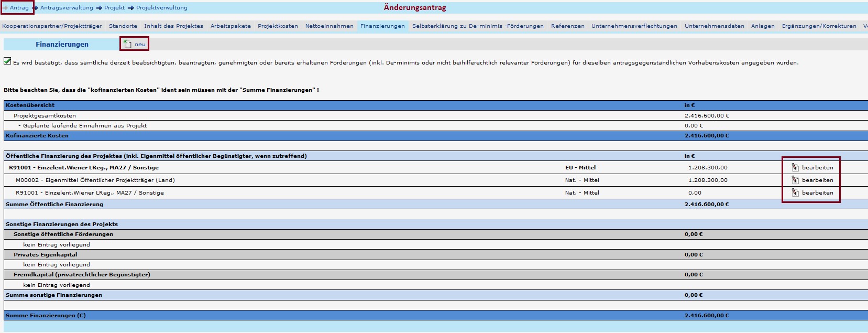Click the new document icon beside 'neu'

(128, 45)
